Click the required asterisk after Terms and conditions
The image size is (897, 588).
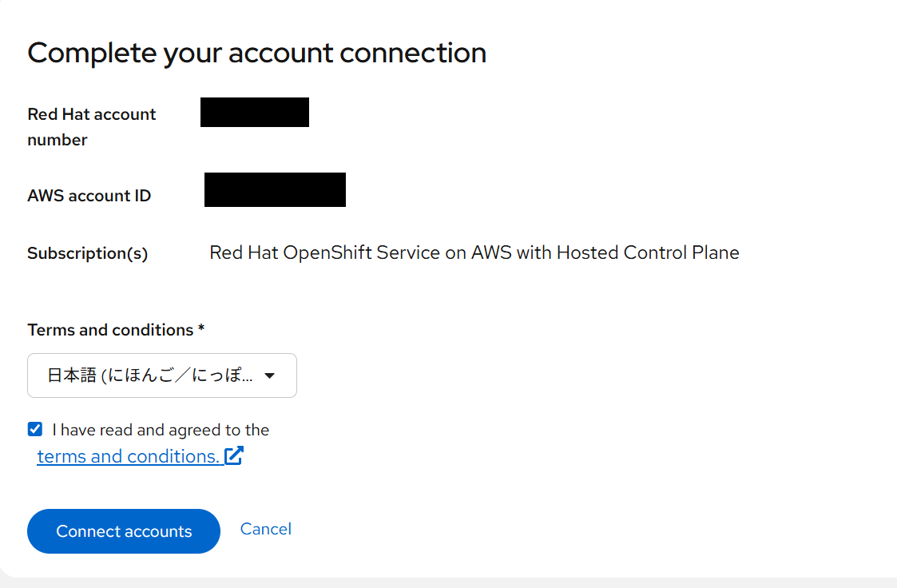pos(201,329)
